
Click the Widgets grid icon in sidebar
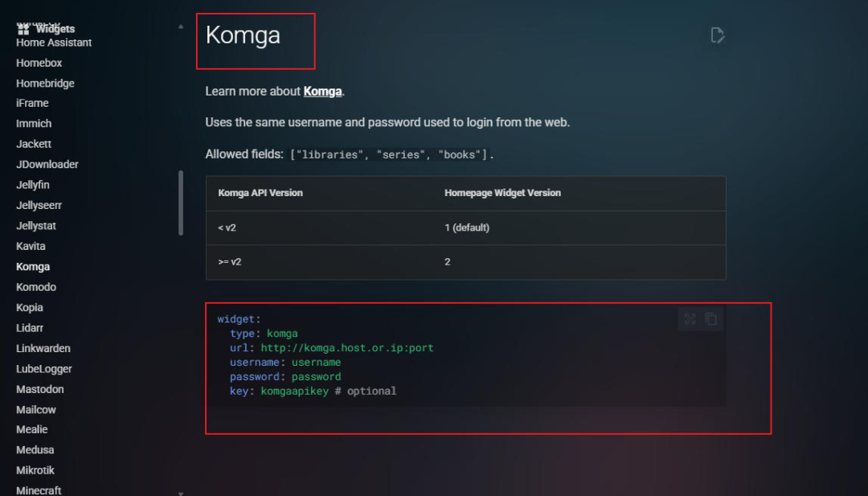(x=23, y=29)
